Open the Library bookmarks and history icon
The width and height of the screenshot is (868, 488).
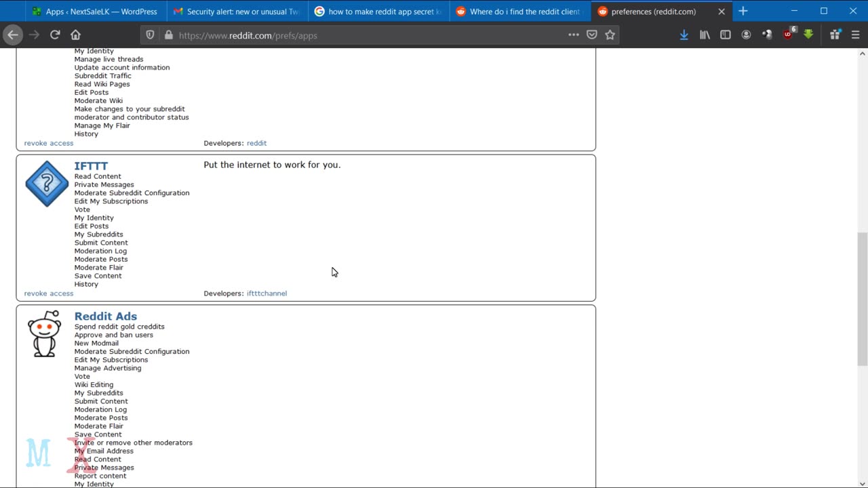tap(705, 35)
